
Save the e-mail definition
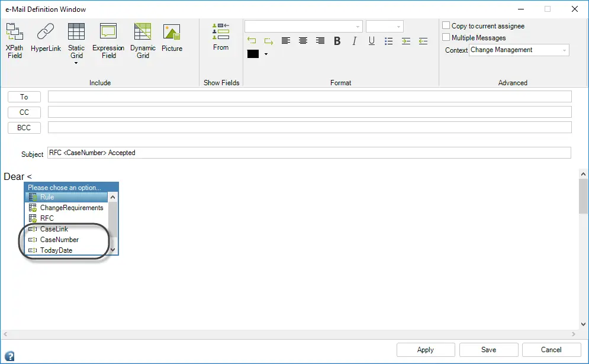tap(489, 350)
